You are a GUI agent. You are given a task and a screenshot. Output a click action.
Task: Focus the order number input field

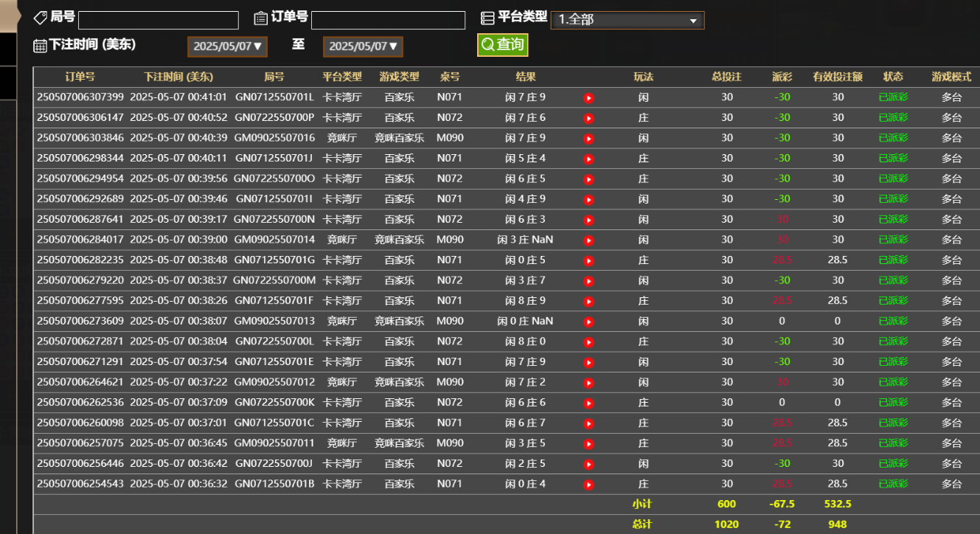(x=388, y=20)
